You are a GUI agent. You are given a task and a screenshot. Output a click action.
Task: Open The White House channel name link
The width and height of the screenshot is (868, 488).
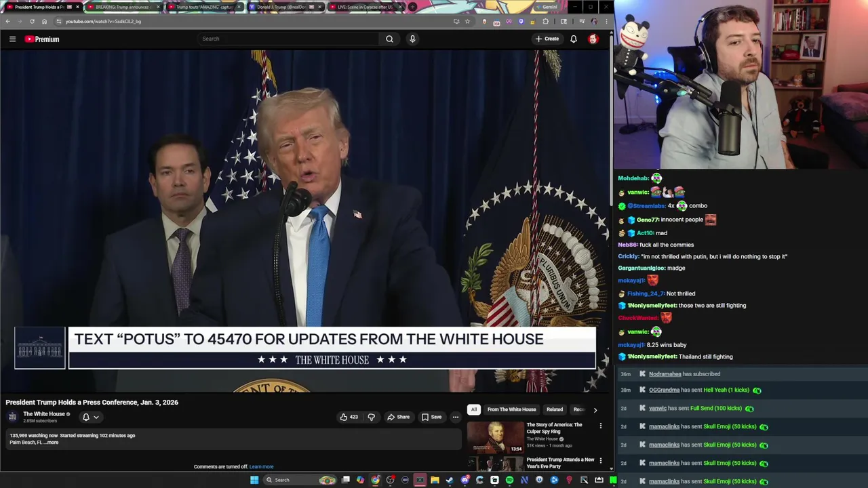[x=44, y=414]
